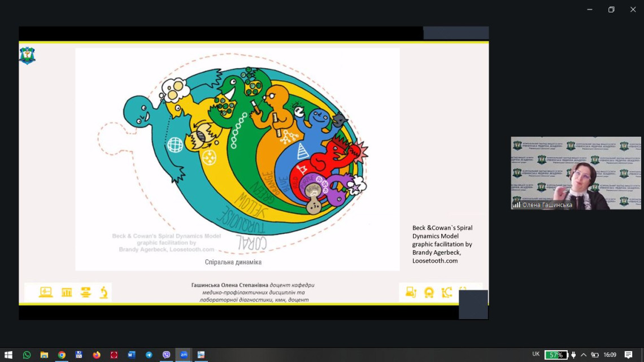Open WhatsApp from the taskbar
This screenshot has width=644, height=362.
click(27, 355)
